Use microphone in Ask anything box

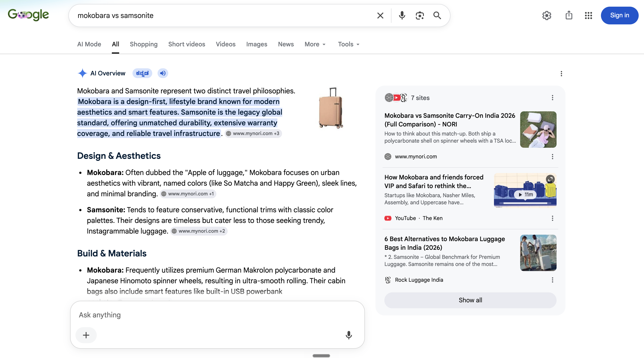[348, 335]
